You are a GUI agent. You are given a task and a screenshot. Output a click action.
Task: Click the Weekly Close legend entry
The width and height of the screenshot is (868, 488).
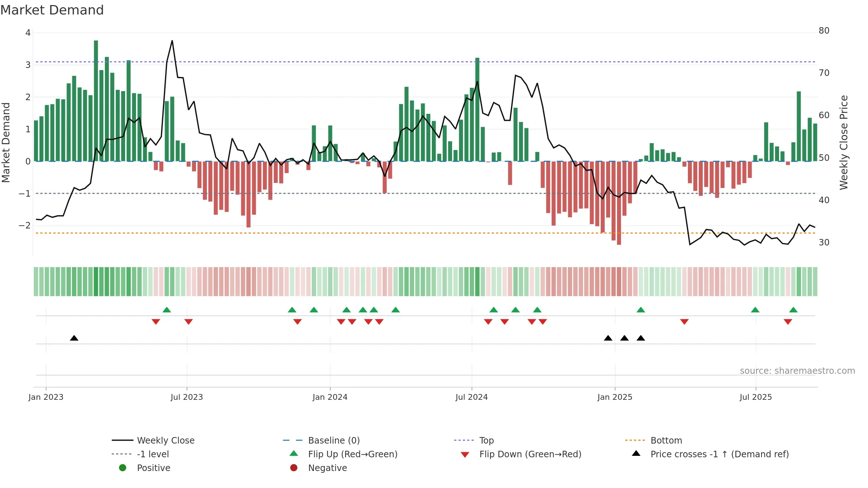153,440
